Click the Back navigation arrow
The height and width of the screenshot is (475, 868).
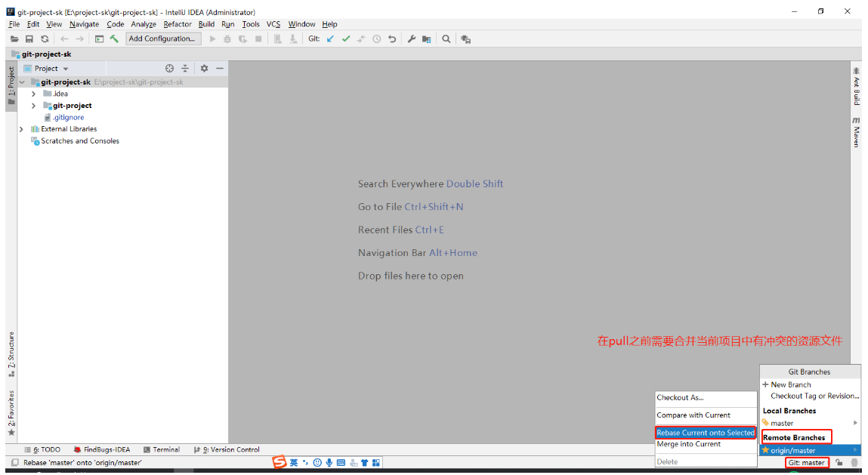[x=64, y=39]
